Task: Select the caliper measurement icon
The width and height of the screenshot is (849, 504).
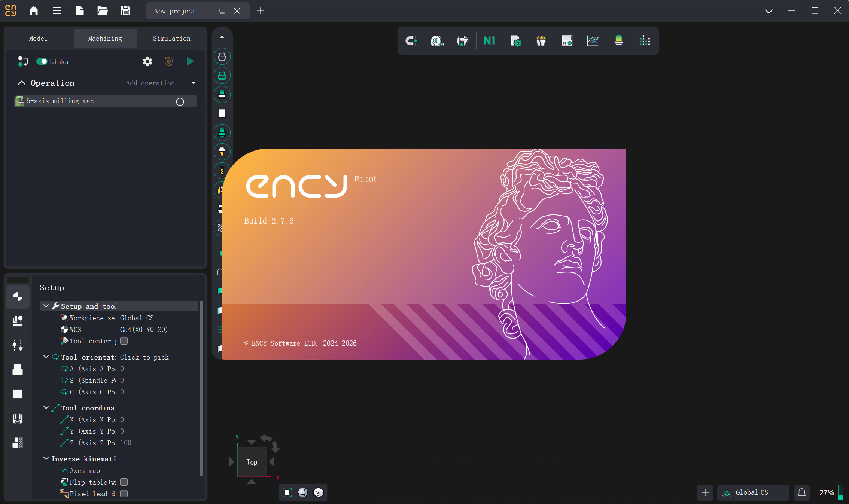Action: click(x=463, y=41)
